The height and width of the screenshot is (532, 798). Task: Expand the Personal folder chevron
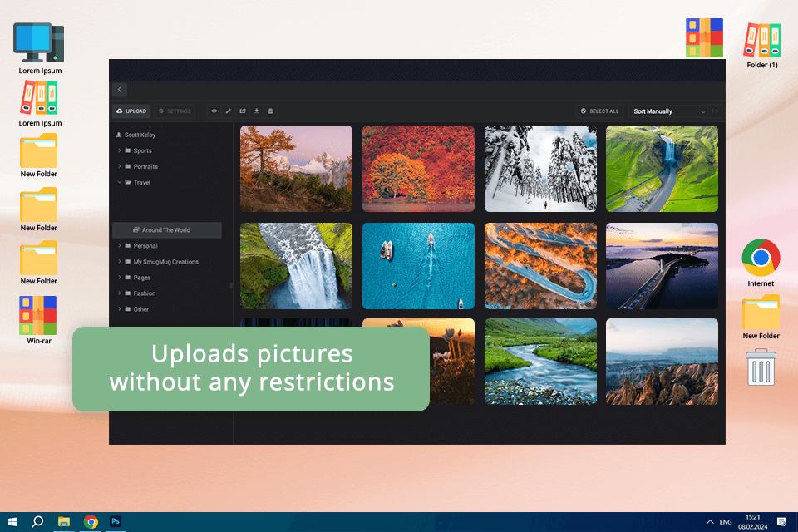120,246
